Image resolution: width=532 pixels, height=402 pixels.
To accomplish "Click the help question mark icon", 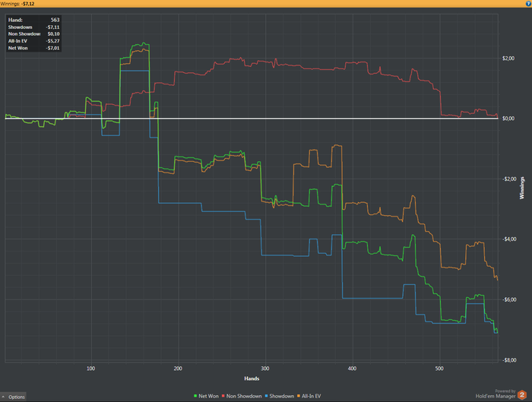I will [528, 4].
